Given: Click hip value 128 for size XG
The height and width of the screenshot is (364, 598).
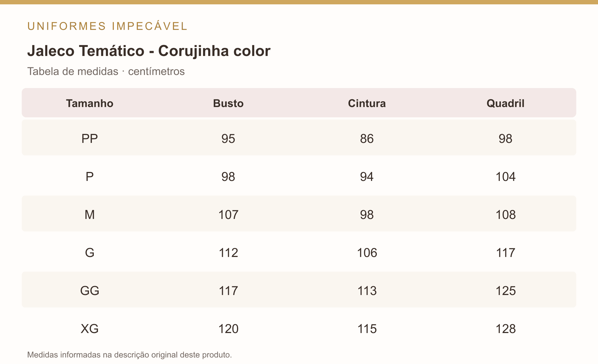Looking at the screenshot, I should (506, 329).
